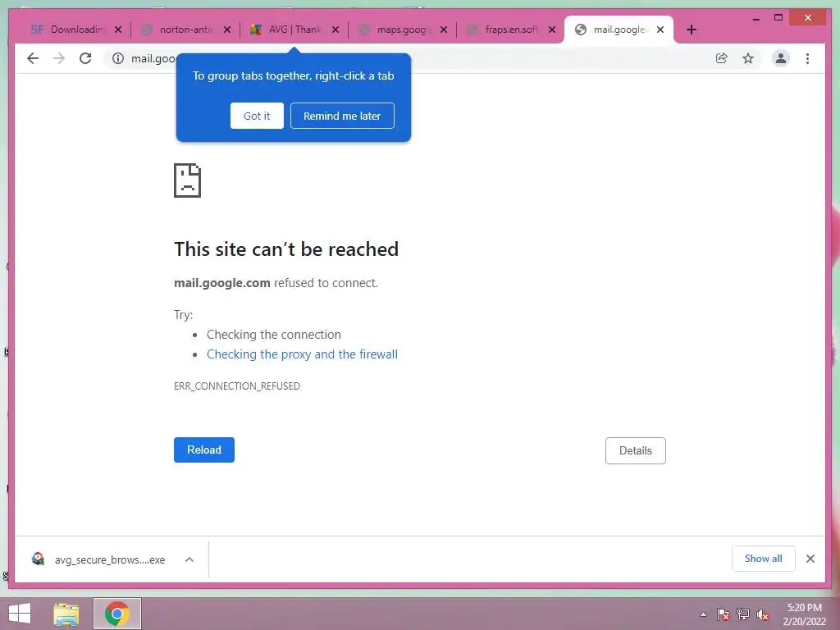Close the norton-antivirus tab
This screenshot has height=630, width=840.
(x=227, y=30)
